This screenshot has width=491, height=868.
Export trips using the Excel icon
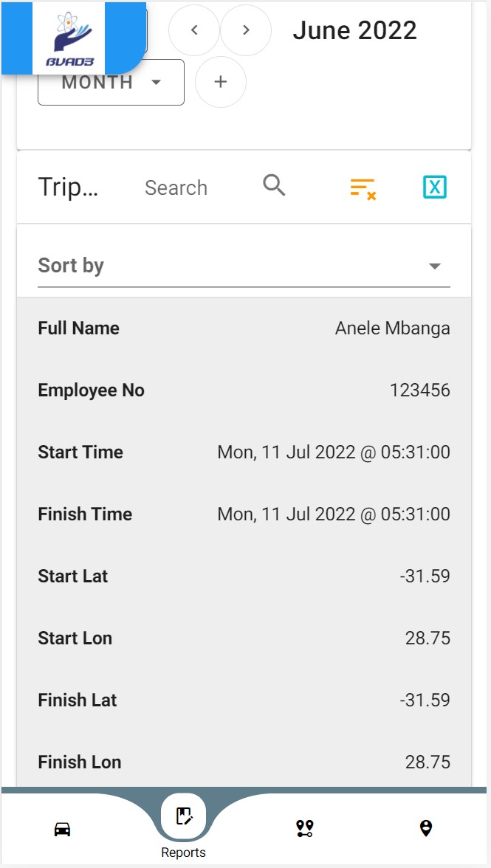tap(435, 187)
